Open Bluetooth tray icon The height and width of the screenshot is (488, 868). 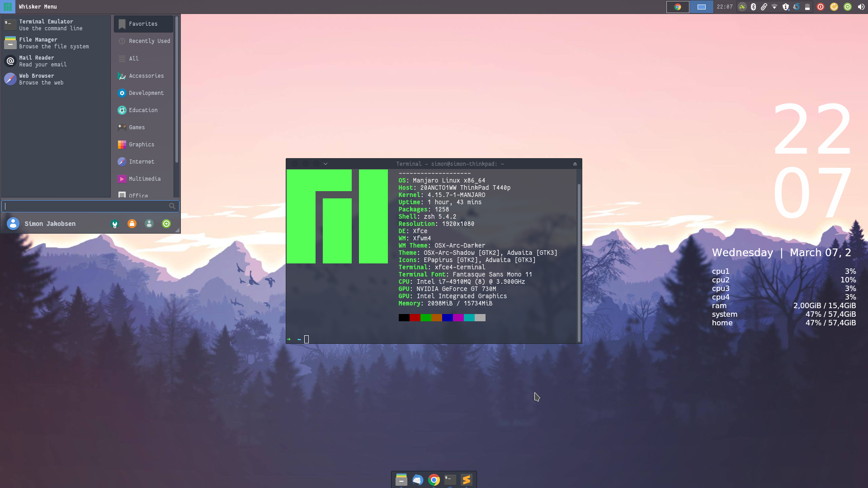tap(753, 7)
